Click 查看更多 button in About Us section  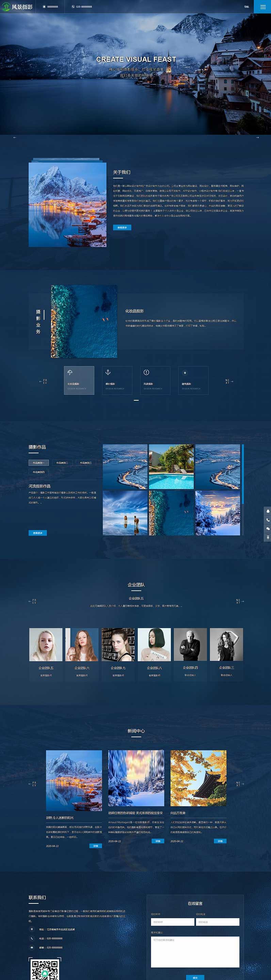point(122,227)
